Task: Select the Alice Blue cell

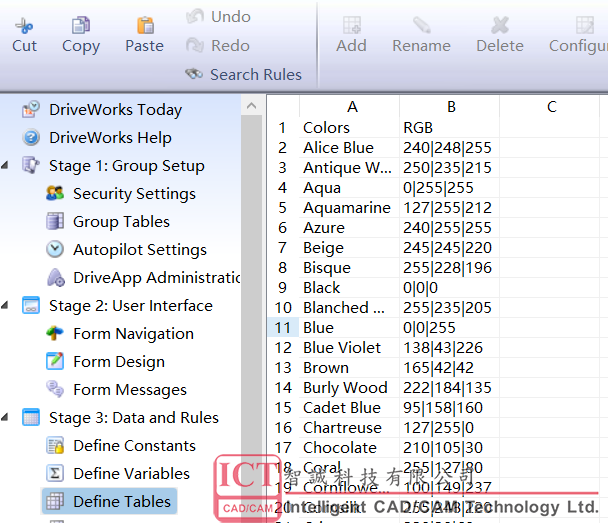Action: (349, 148)
